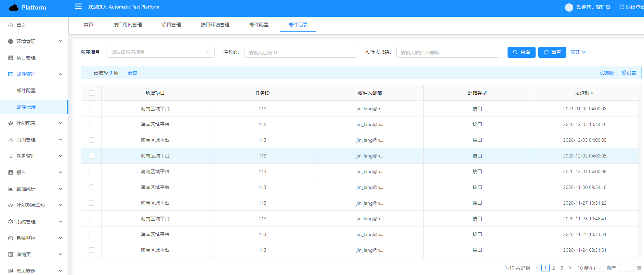Screen dimensions: 644x275
Task: Click the refresh icon above the table
Action: pyautogui.click(x=603, y=73)
